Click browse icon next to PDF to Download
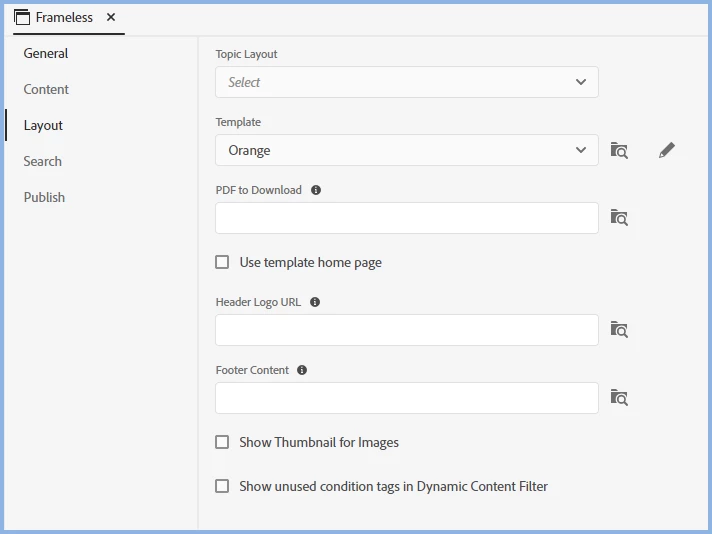Screen dimensions: 712x534 pyautogui.click(x=619, y=218)
